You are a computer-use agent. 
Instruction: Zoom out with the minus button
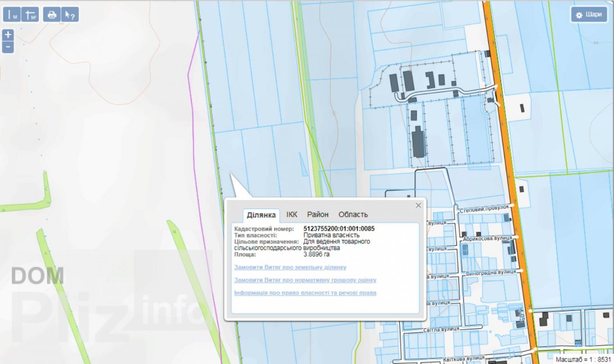(8, 47)
